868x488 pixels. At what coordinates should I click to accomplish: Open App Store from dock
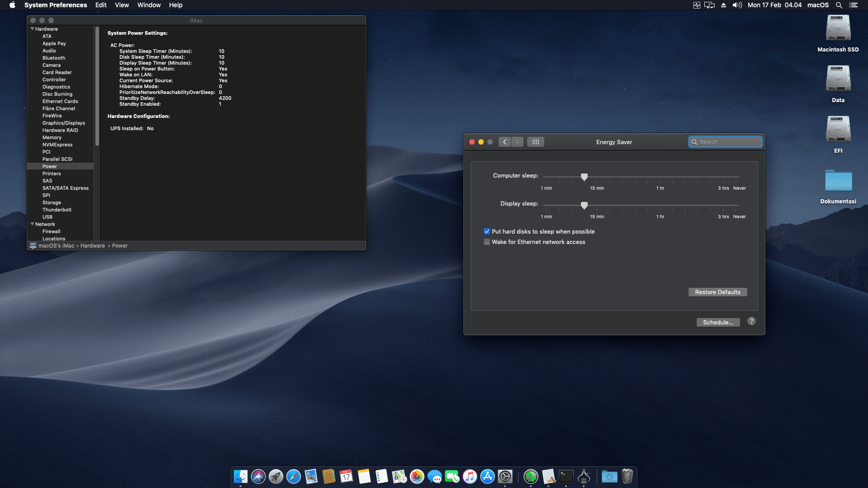pos(487,476)
